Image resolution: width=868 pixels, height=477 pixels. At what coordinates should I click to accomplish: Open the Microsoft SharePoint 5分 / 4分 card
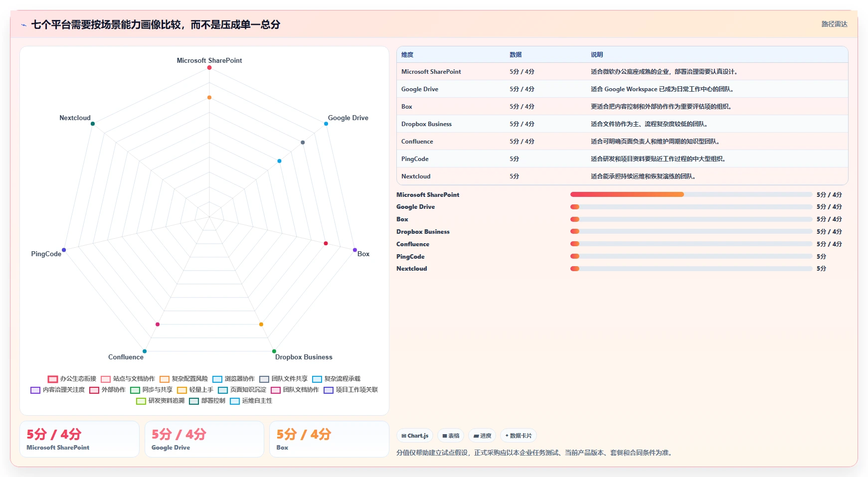click(x=79, y=439)
